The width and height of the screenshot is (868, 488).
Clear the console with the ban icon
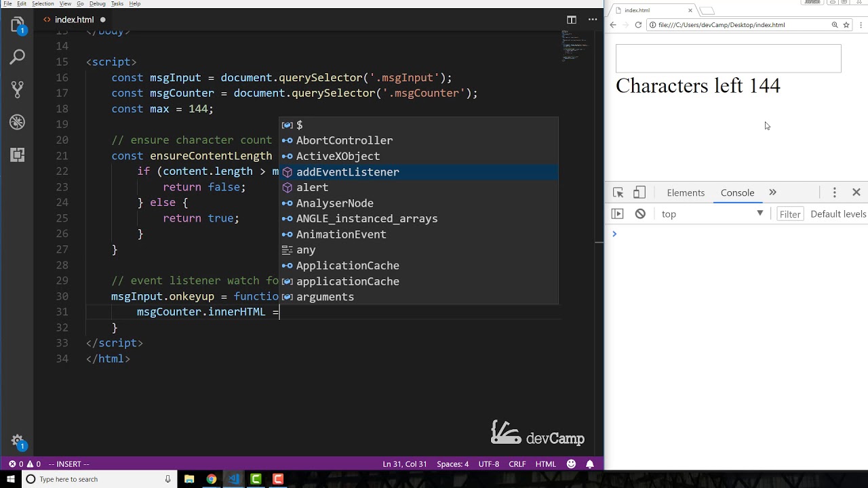coord(640,214)
